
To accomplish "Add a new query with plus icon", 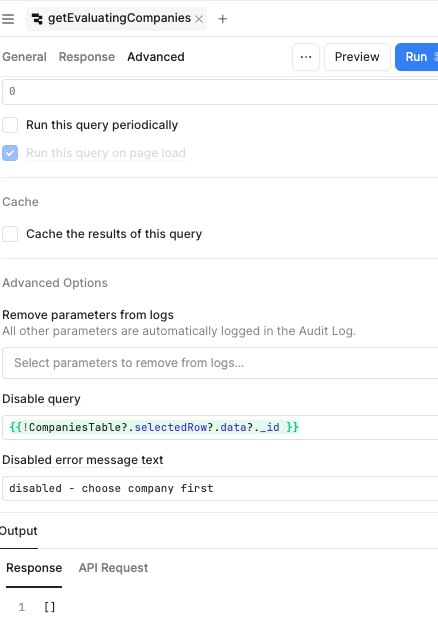I will coord(223,19).
